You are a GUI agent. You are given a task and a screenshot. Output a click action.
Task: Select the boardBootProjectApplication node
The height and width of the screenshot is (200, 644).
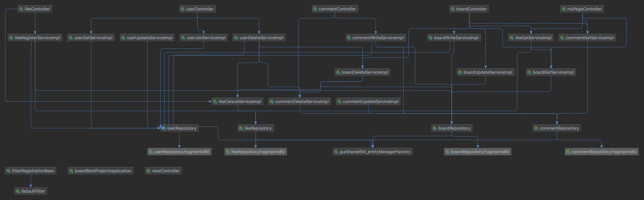tap(101, 171)
